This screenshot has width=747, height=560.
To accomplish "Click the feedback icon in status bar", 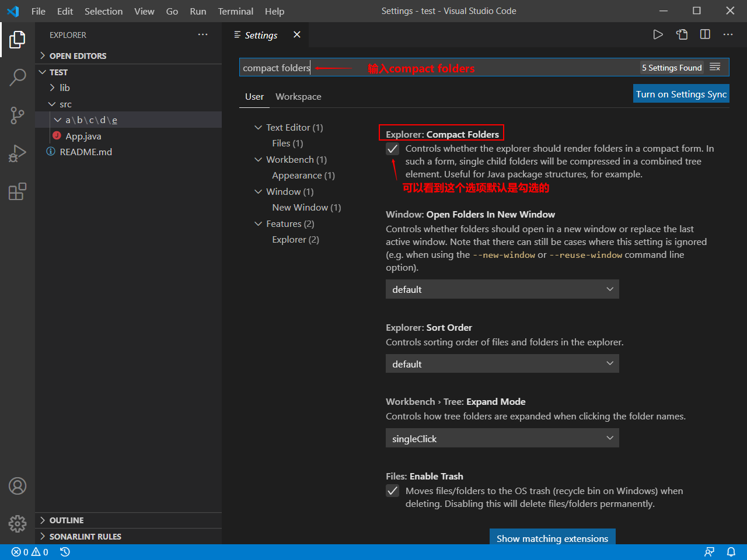I will (709, 552).
